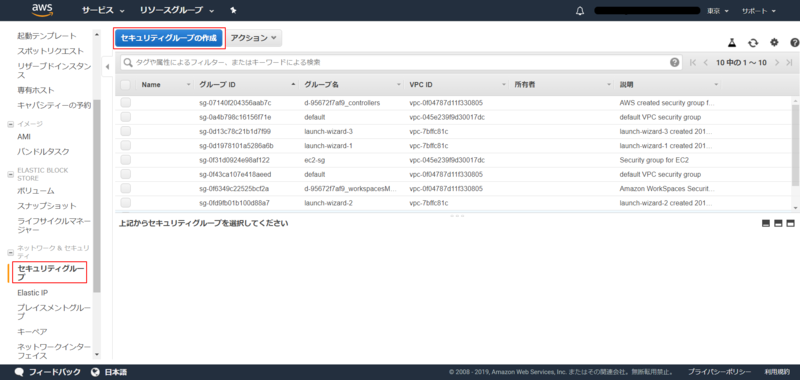Set details pane to smallest layout
800x380 pixels.
[x=766, y=223]
